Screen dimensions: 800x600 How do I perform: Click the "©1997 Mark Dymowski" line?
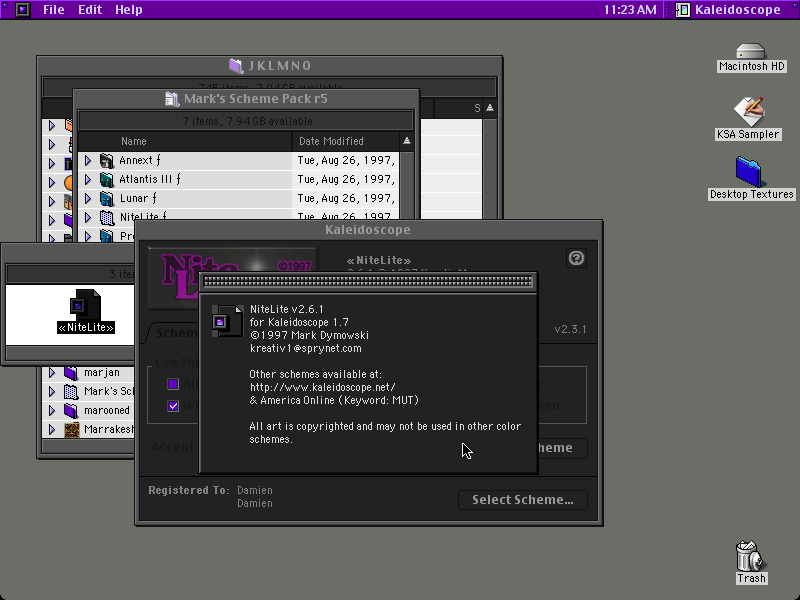(x=309, y=335)
